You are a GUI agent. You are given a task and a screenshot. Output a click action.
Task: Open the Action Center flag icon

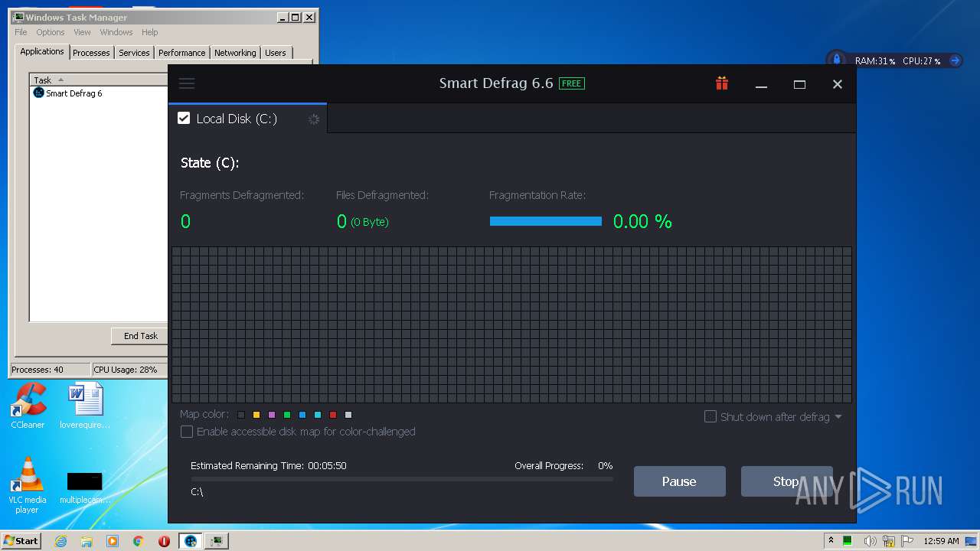(x=906, y=541)
